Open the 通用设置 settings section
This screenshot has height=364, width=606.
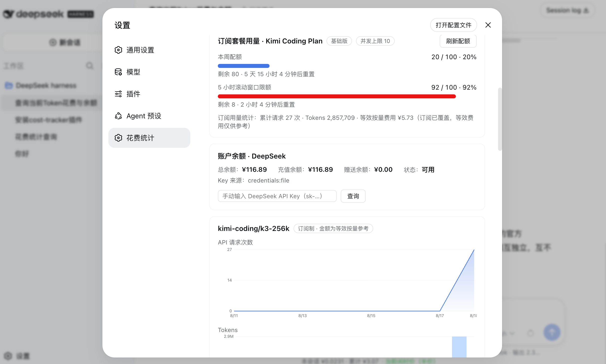coord(149,50)
